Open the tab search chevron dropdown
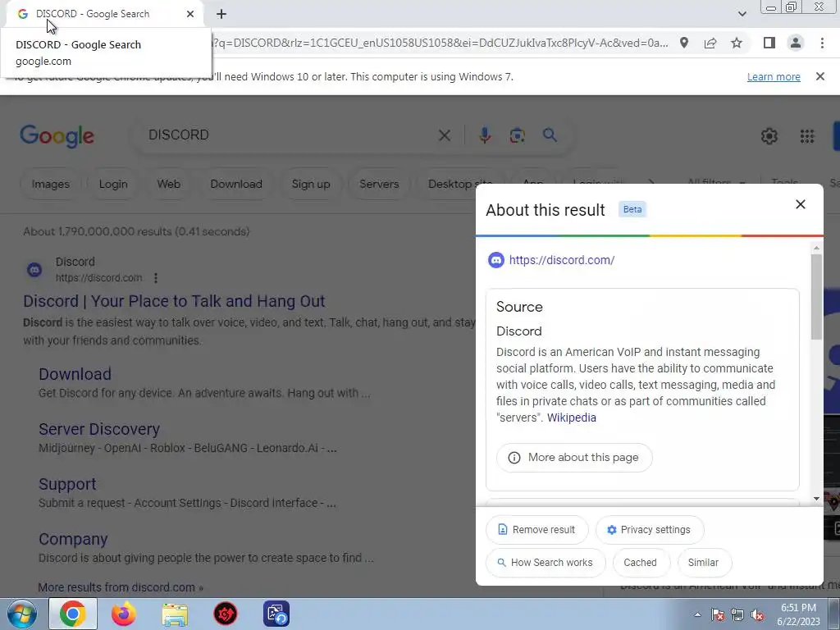840x630 pixels. point(742,14)
